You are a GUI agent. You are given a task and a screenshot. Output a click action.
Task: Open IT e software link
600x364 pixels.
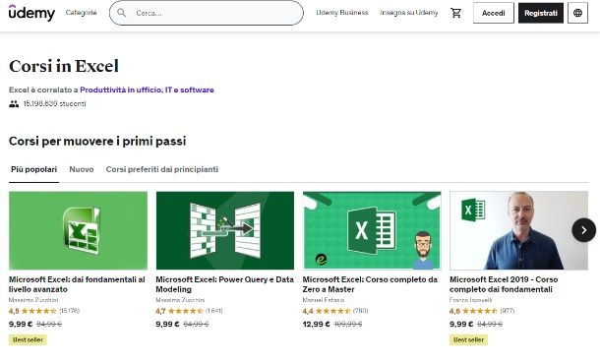click(x=190, y=90)
